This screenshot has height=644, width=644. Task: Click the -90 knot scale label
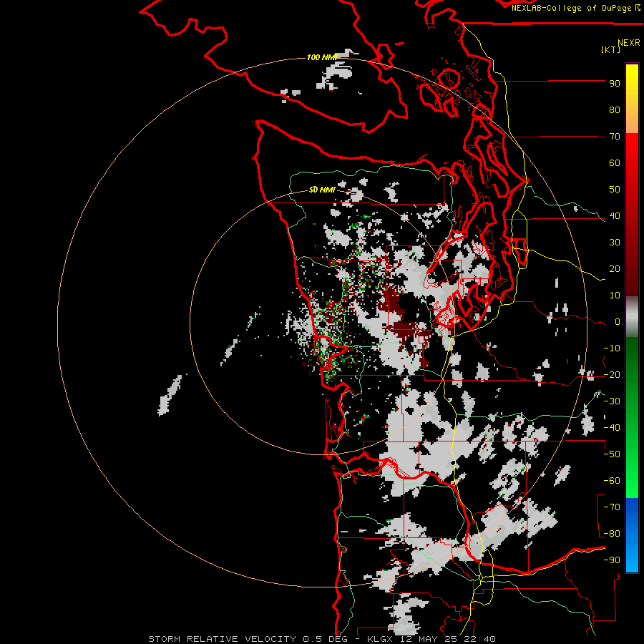612,560
